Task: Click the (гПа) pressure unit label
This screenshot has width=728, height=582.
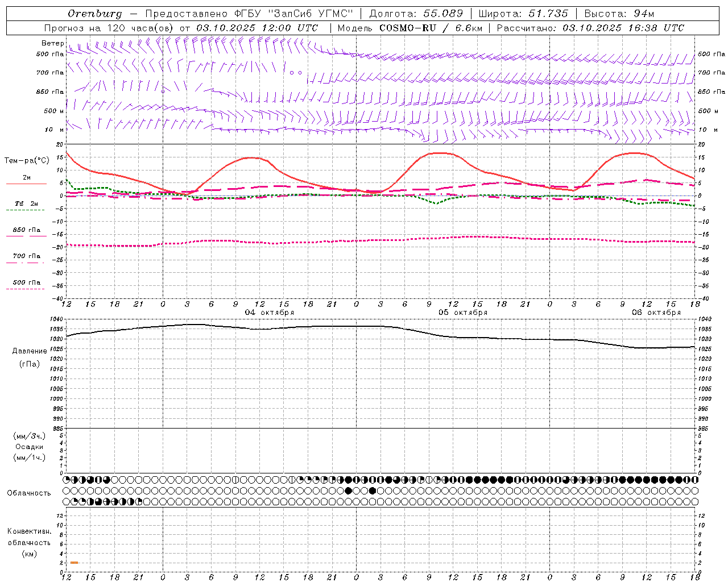Action: [30, 364]
